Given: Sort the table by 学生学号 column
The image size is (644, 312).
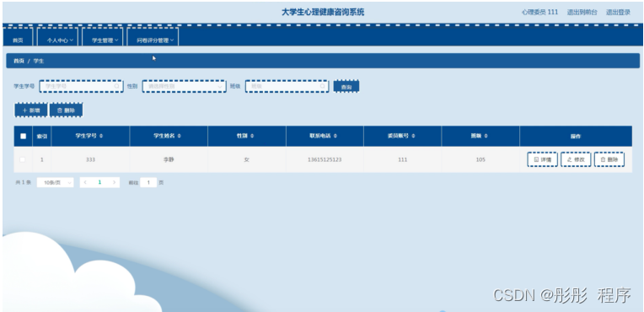Looking at the screenshot, I should tap(101, 136).
